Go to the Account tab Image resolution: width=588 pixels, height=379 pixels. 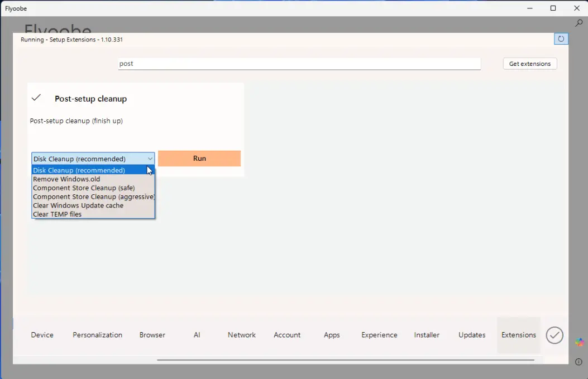tap(287, 335)
